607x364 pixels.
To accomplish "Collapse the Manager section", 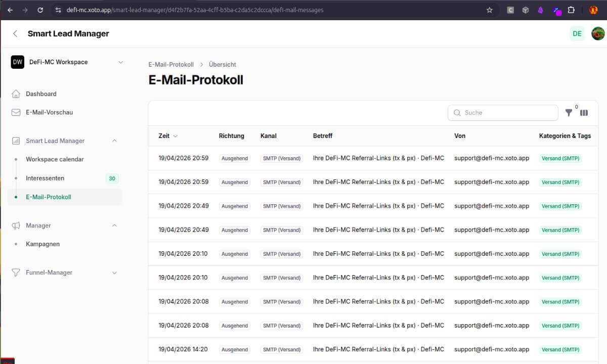I will [114, 225].
